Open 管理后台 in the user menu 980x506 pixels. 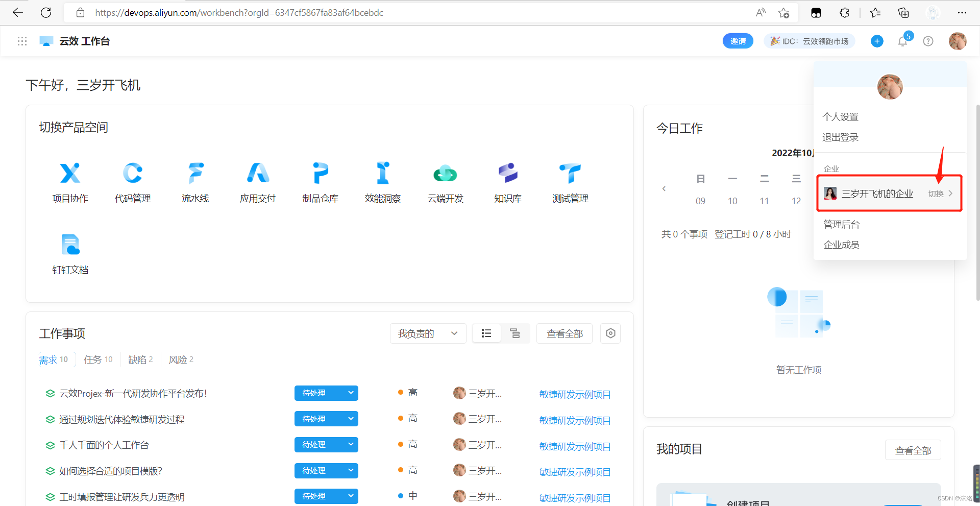point(842,224)
